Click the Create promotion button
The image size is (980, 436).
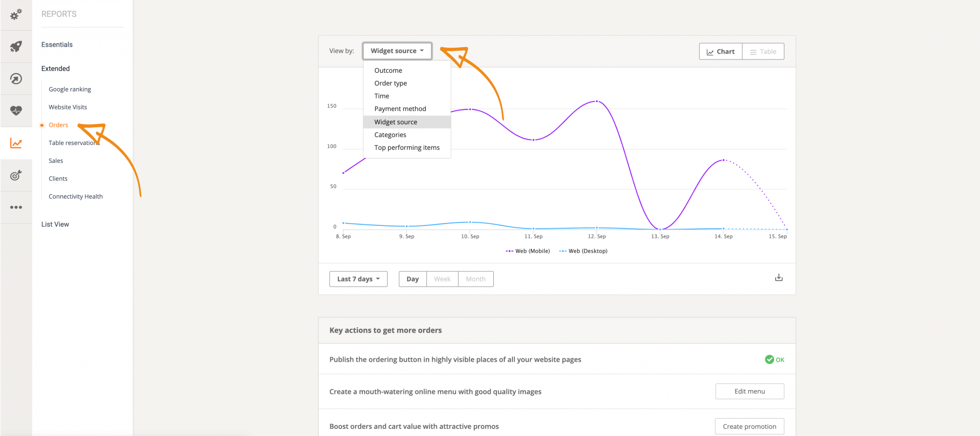click(749, 426)
